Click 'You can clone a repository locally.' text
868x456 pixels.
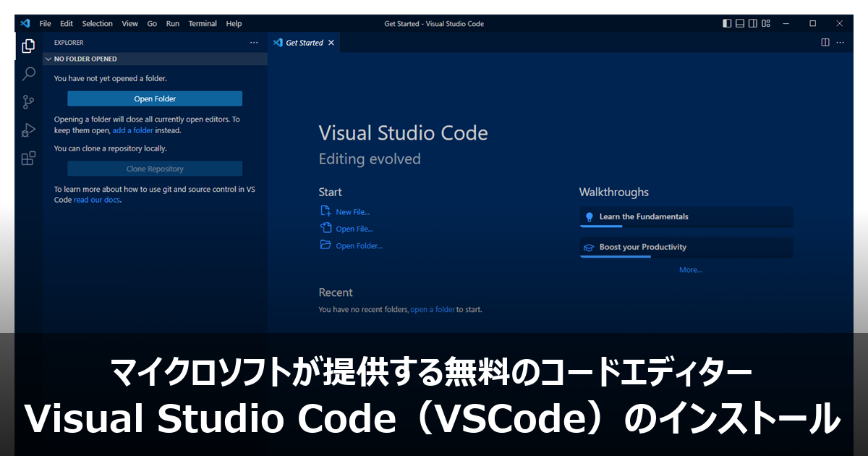pos(111,148)
